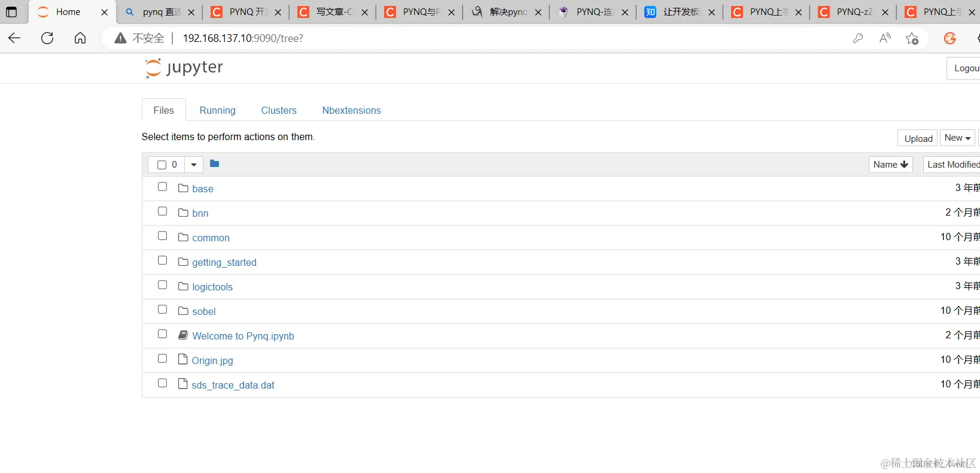980x473 pixels.
Task: Click the folder icon next to logictools
Action: click(x=183, y=286)
